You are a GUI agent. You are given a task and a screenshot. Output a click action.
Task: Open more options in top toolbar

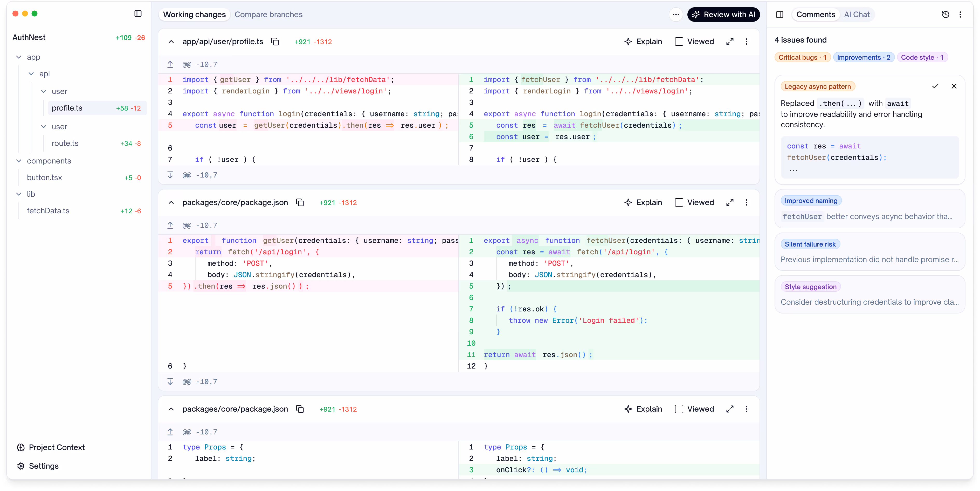point(676,15)
